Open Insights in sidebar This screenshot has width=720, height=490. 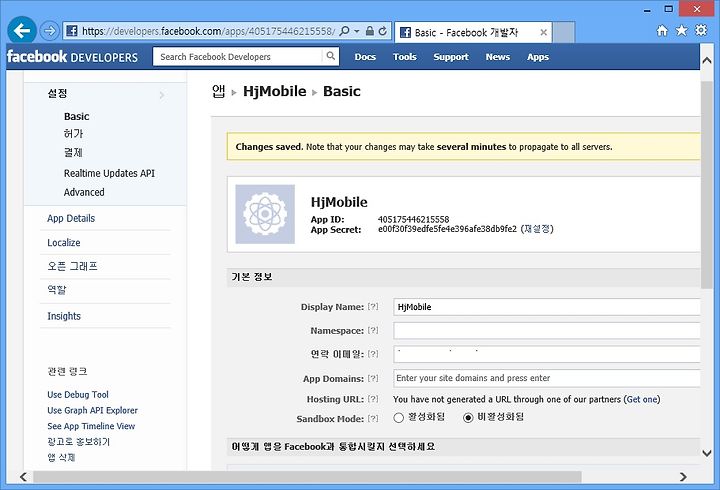coord(64,316)
